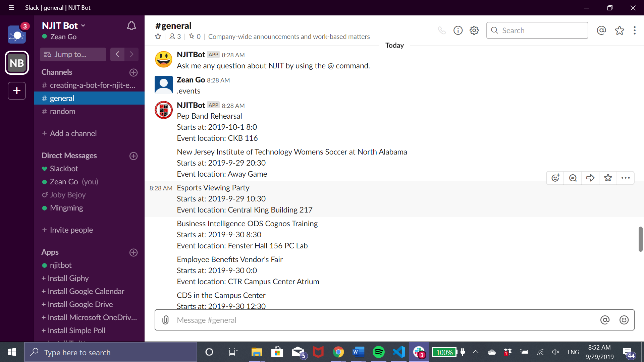Screen dimensions: 644x362
Task: Share message with forward arrow icon
Action: pyautogui.click(x=590, y=178)
